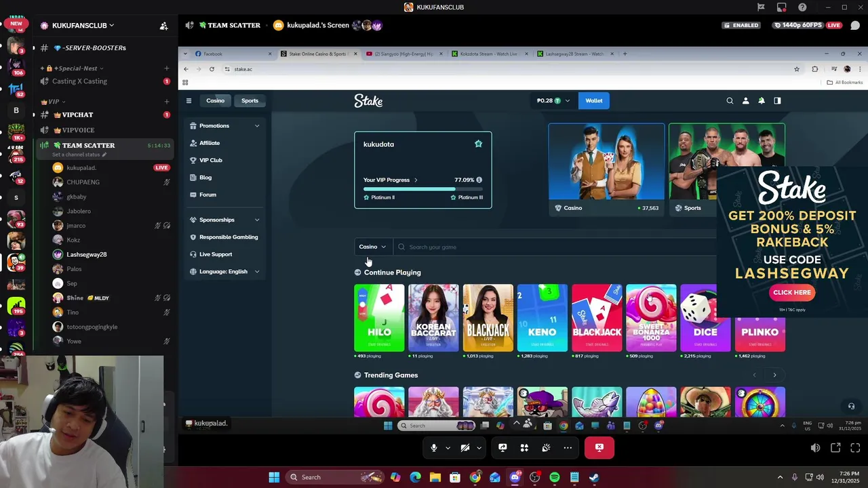Open Responsible Gambling sidebar link

click(229, 237)
